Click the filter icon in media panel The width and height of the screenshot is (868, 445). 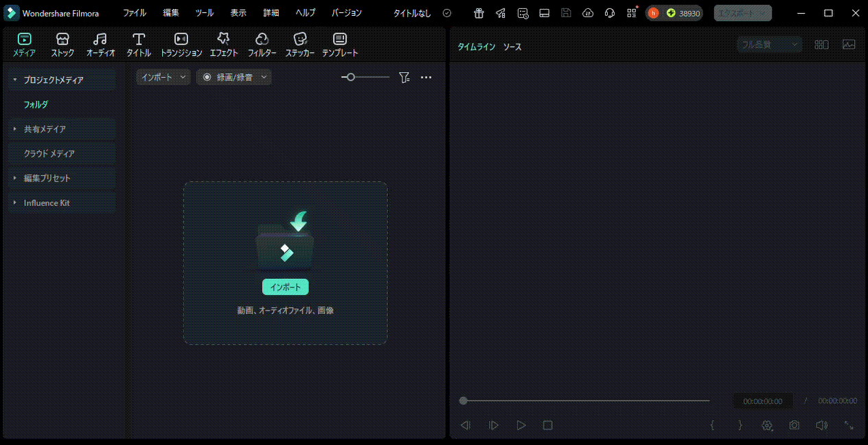pyautogui.click(x=404, y=78)
